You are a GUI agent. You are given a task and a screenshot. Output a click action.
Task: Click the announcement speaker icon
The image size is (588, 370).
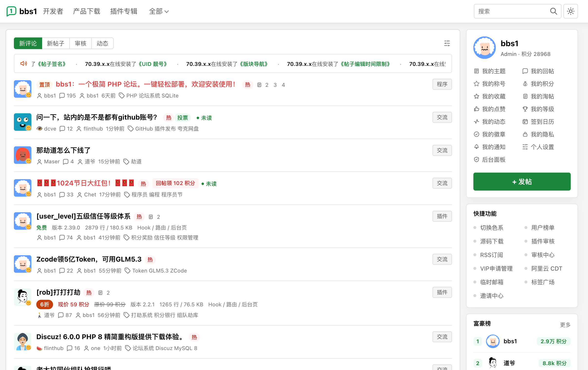click(23, 64)
